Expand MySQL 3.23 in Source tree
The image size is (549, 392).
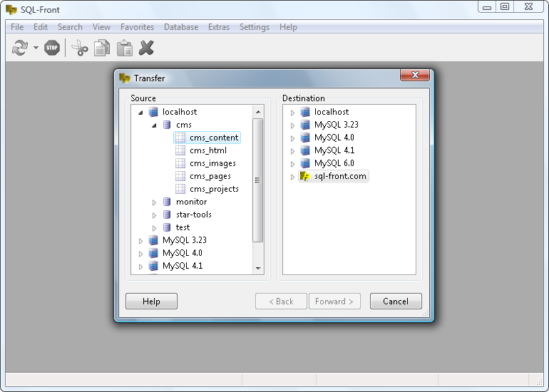tap(140, 241)
